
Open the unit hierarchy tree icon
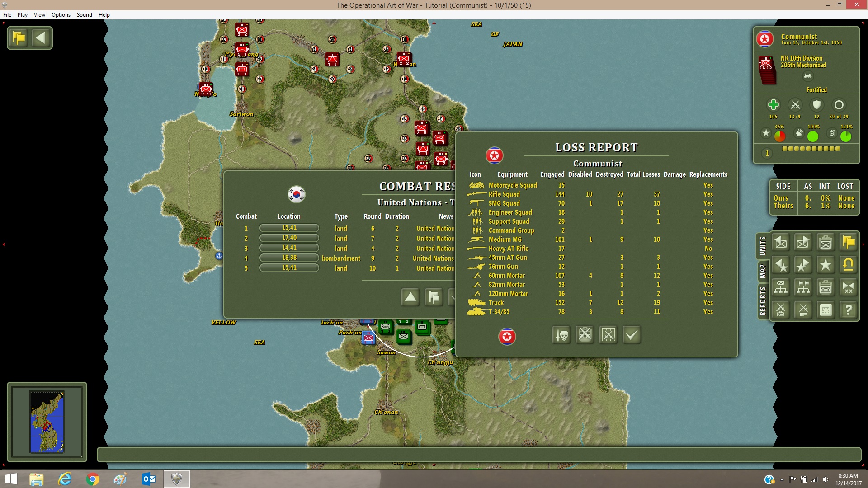click(781, 287)
